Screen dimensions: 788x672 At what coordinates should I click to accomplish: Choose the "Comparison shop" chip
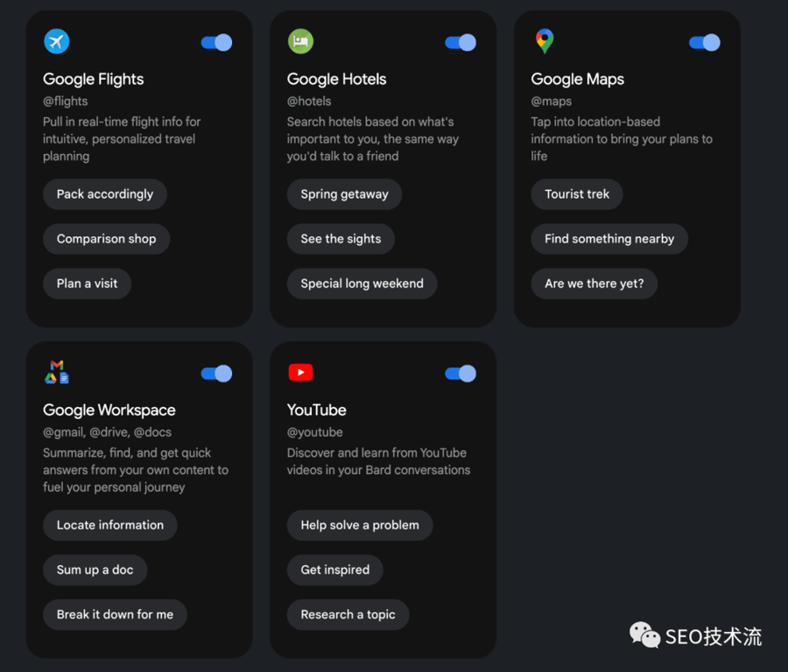point(106,239)
